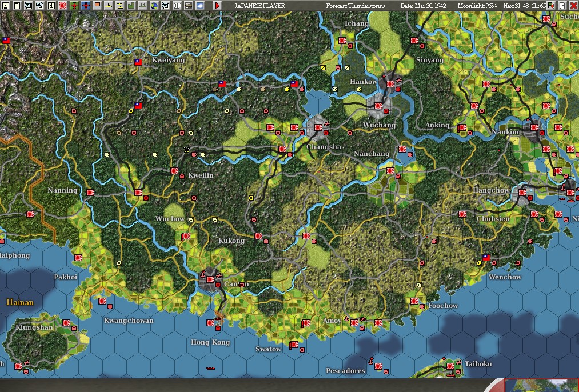Click the black X marker northwest of Kweilin
The image size is (579, 392).
pos(186,150)
